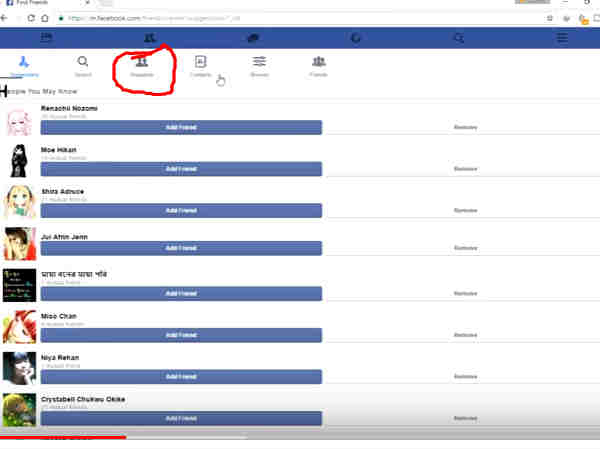Viewport: 600px width, 450px height.
Task: Go back using the browser back arrow
Action: (6, 18)
